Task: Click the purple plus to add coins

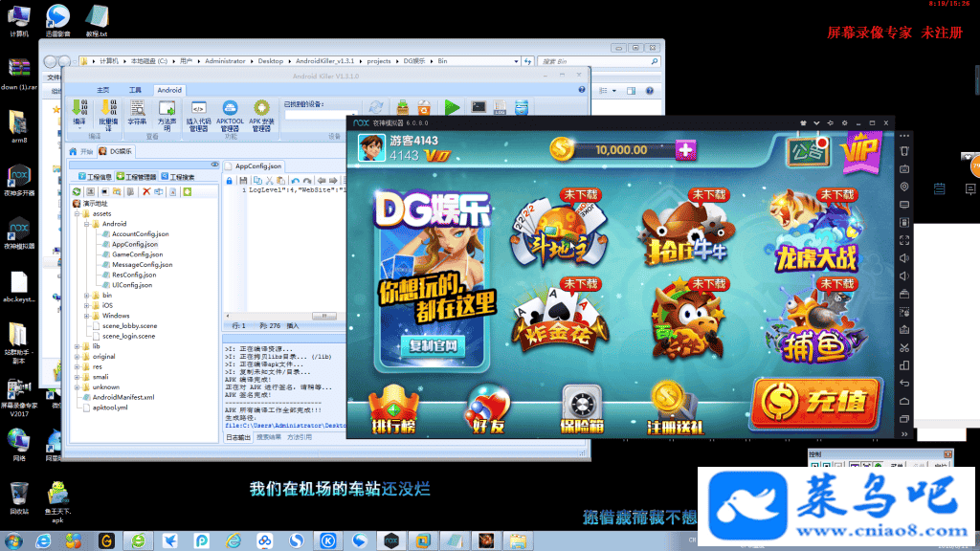Action: point(685,150)
